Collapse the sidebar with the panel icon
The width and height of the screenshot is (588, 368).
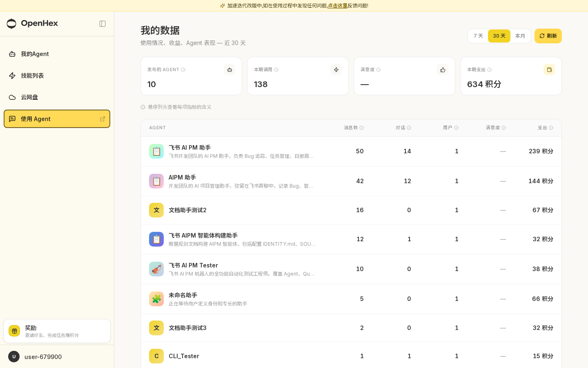click(102, 24)
